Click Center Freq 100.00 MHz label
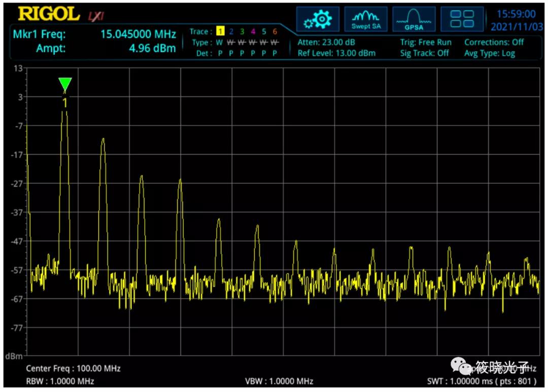 (x=73, y=369)
